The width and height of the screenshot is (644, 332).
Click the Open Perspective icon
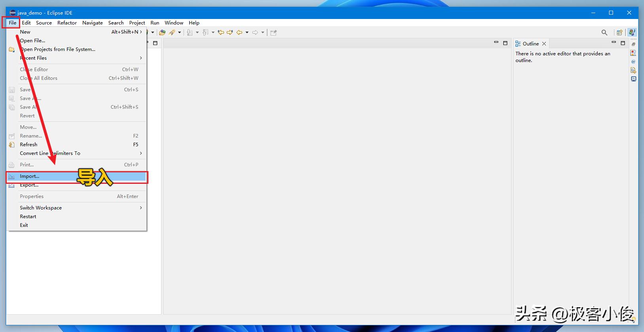[x=619, y=32]
